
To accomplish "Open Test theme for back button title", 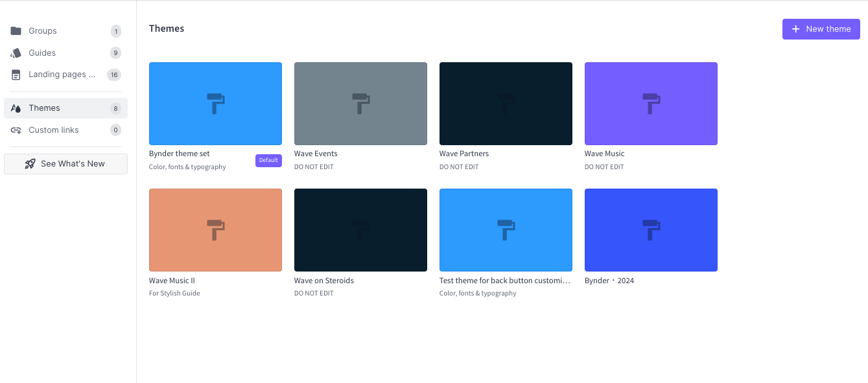I will (506, 281).
